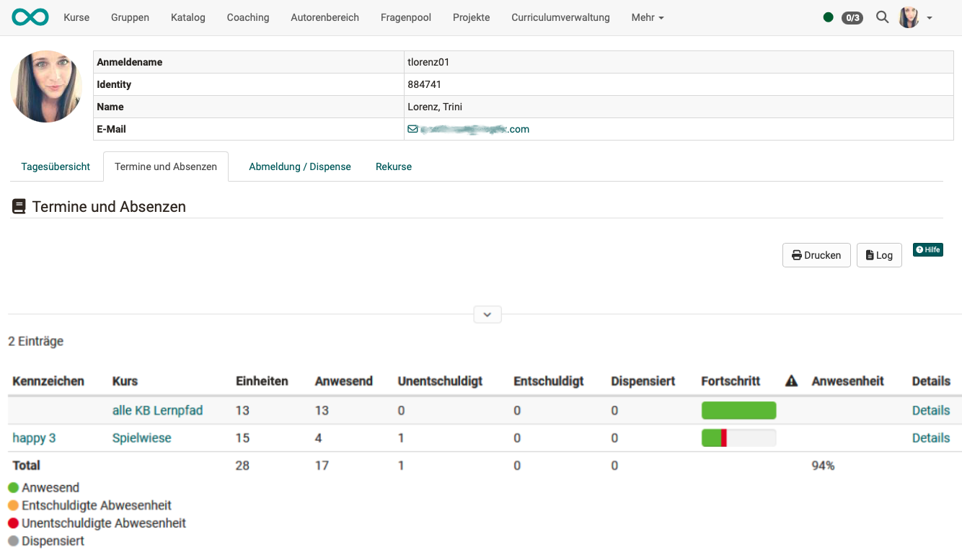
Task: Open the search magnifier icon
Action: (x=882, y=17)
